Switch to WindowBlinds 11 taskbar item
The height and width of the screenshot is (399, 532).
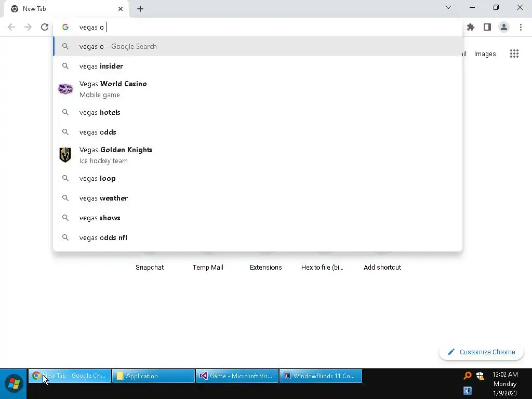321,376
